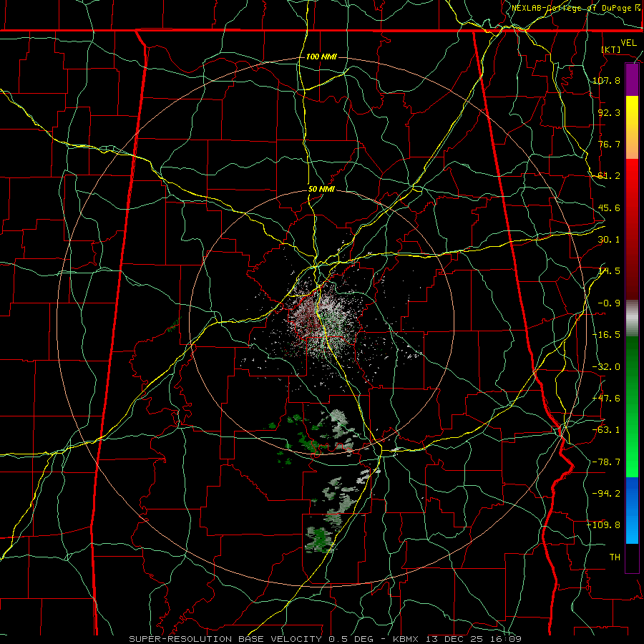Click the VEL legend title

[x=628, y=43]
